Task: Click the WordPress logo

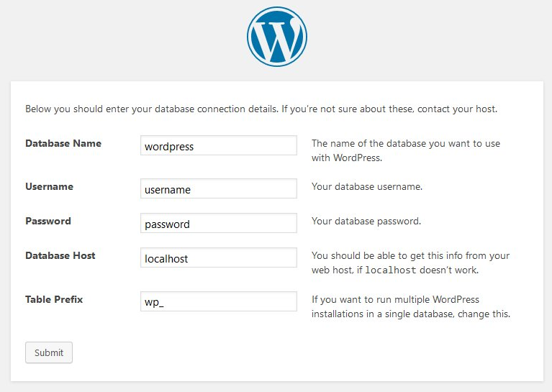Action: [276, 37]
